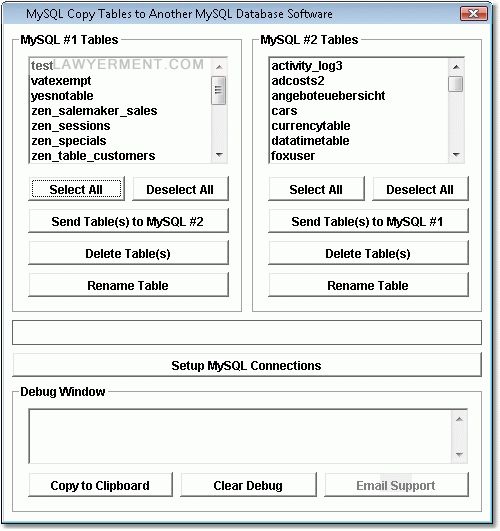The width and height of the screenshot is (500, 531).
Task: Select activity_log3 in MySQL #2 list
Action: pos(359,66)
